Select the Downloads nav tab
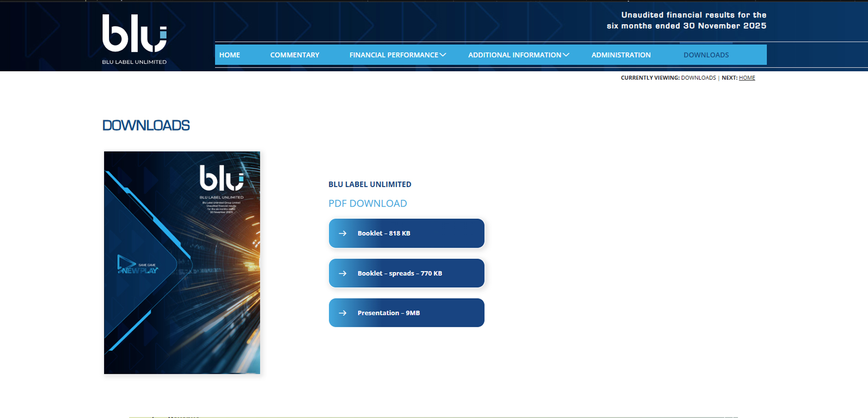The width and height of the screenshot is (868, 418). point(706,55)
